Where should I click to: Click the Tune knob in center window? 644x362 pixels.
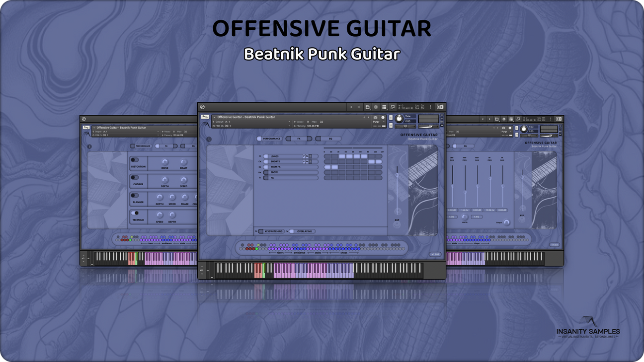coord(399,119)
